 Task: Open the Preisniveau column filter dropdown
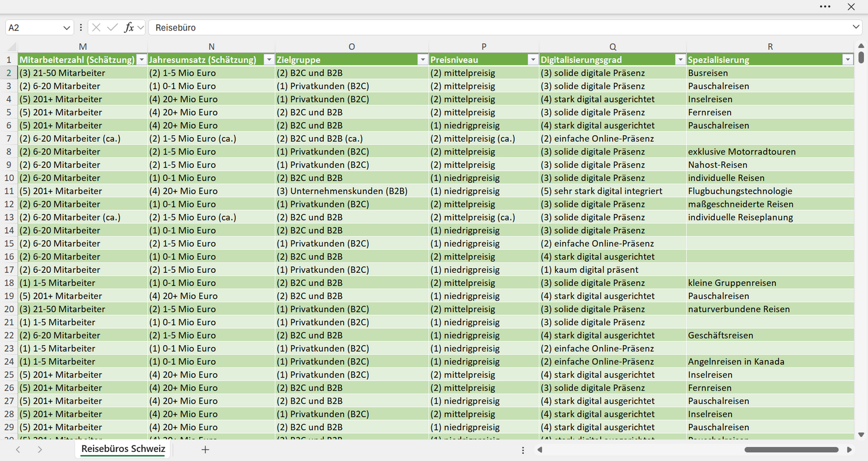coord(533,60)
